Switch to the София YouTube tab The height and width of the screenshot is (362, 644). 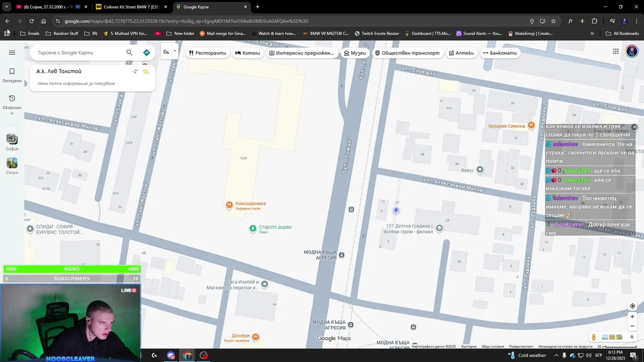click(48, 7)
